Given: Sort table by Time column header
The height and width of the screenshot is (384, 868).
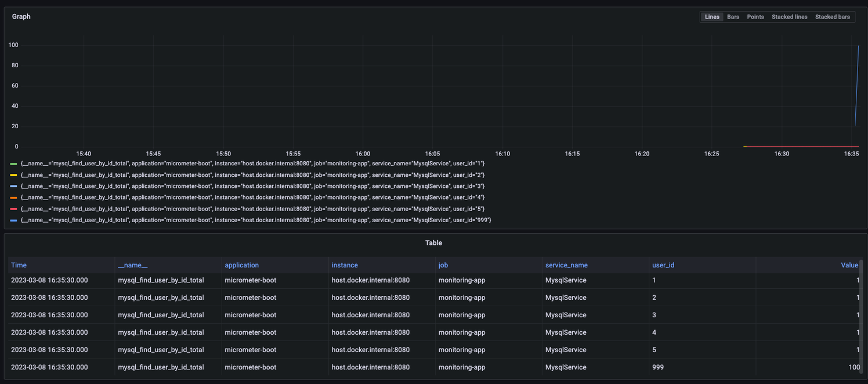Looking at the screenshot, I should click(x=19, y=265).
